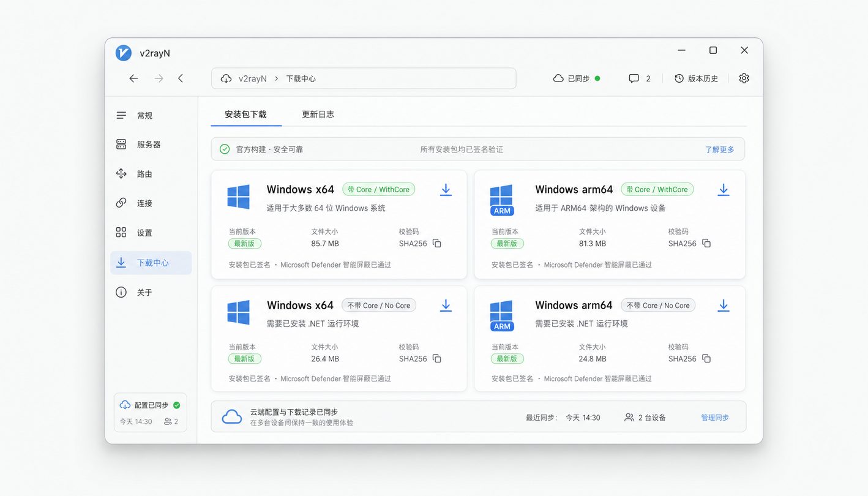The width and height of the screenshot is (868, 496).
Task: Click Windows logo on x64 不带 Core card
Action: [238, 312]
